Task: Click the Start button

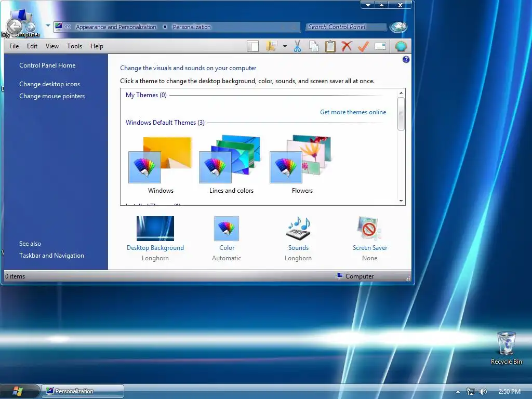Action: [x=18, y=391]
